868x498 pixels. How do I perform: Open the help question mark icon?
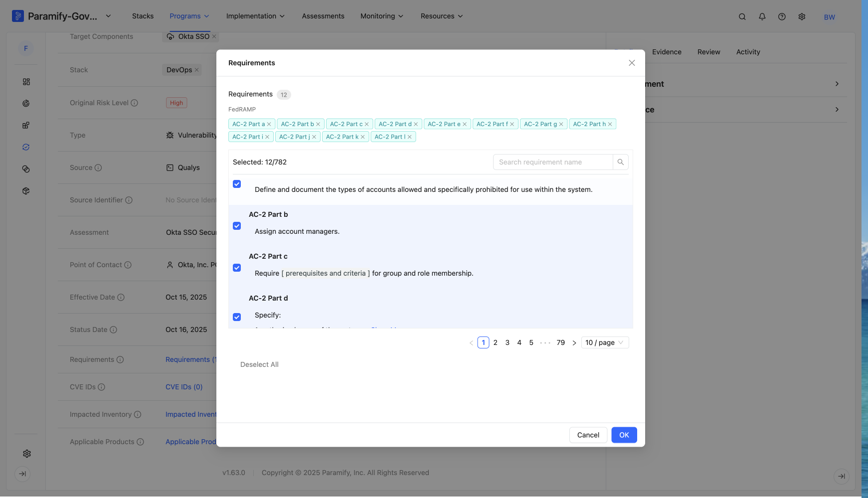782,16
